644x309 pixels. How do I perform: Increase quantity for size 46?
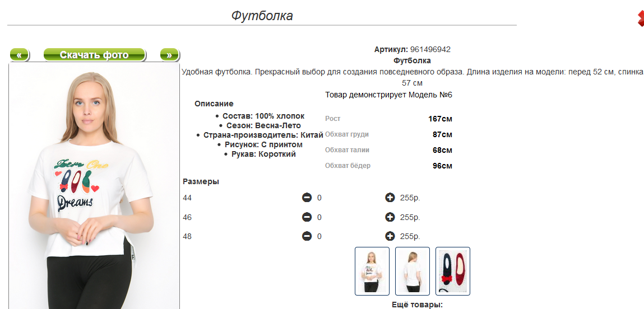pos(390,217)
